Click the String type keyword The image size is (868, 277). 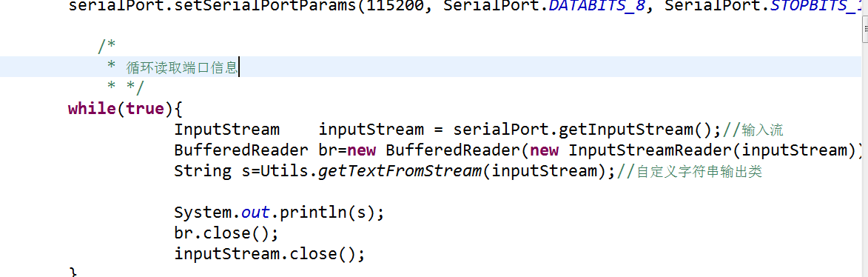click(203, 172)
